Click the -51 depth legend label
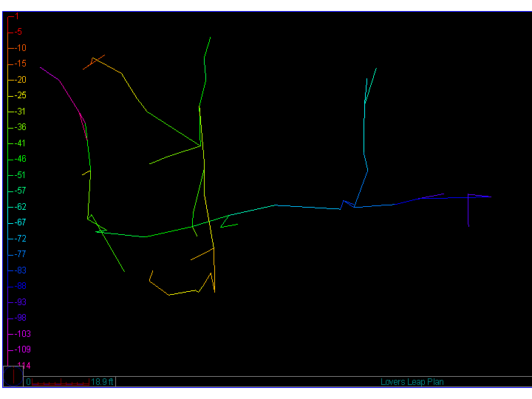The width and height of the screenshot is (532, 399). [20, 175]
